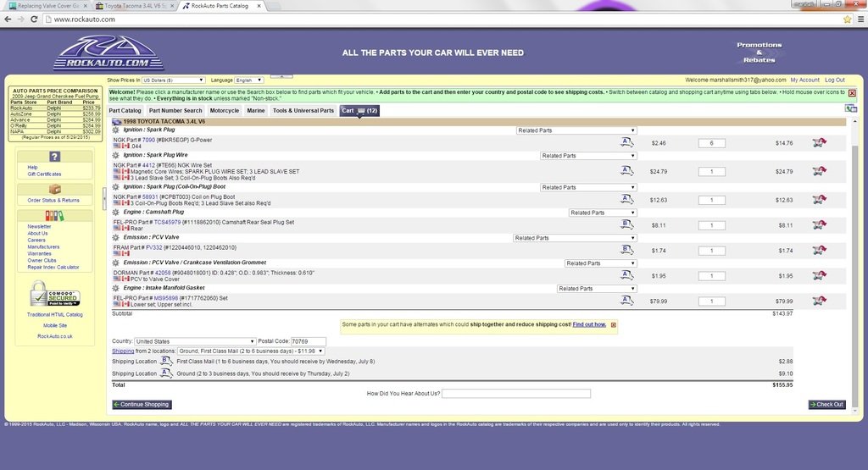Switch to Part Catalog tab
This screenshot has height=470, width=868.
pyautogui.click(x=125, y=111)
